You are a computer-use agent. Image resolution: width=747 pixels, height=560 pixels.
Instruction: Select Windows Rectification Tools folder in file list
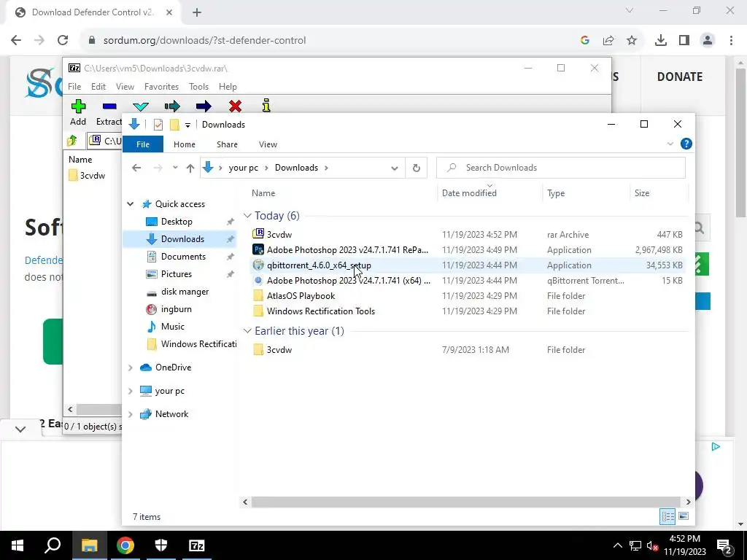click(x=468, y=311)
